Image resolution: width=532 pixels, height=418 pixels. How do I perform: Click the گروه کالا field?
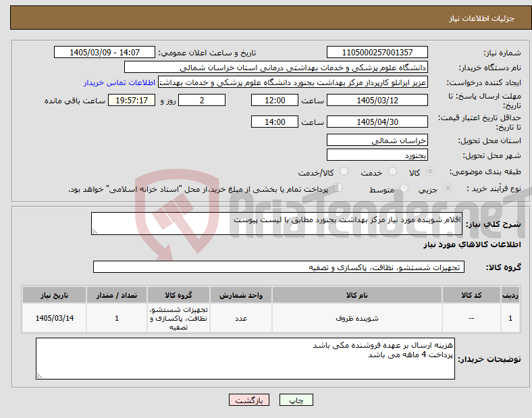pyautogui.click(x=279, y=267)
